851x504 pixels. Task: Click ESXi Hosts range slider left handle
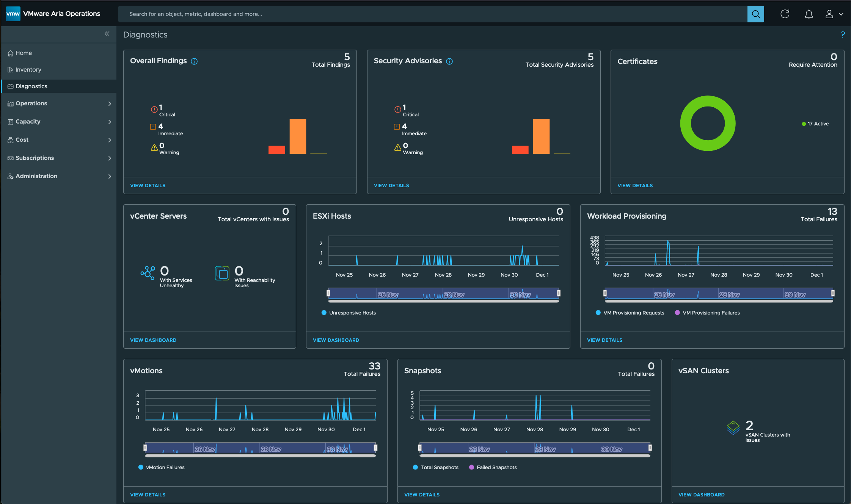point(328,293)
